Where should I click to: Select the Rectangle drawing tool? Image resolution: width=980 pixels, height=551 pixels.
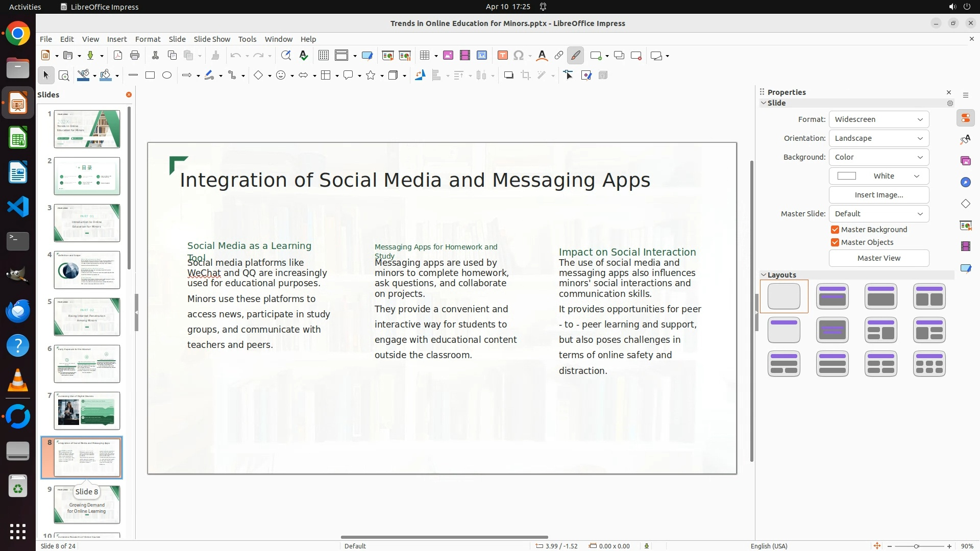[150, 76]
